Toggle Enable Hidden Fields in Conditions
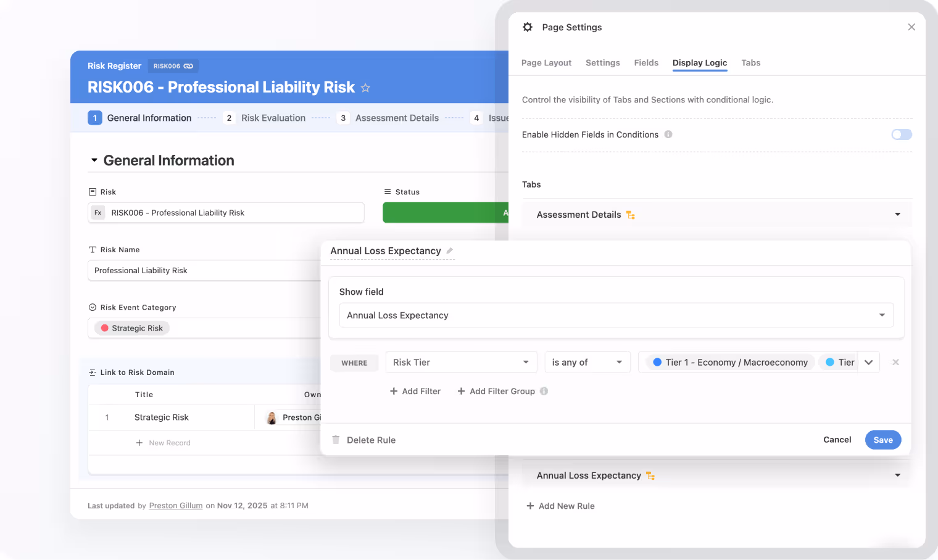 click(902, 134)
